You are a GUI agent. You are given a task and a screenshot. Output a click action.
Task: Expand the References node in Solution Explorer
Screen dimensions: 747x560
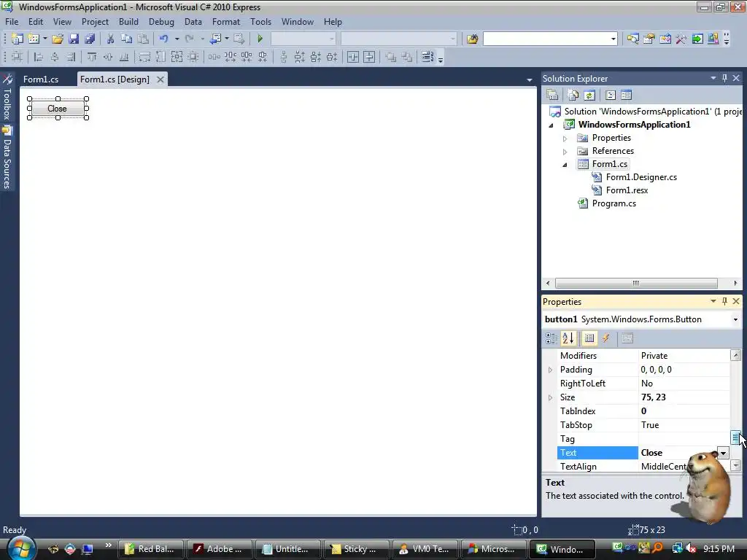tap(565, 152)
